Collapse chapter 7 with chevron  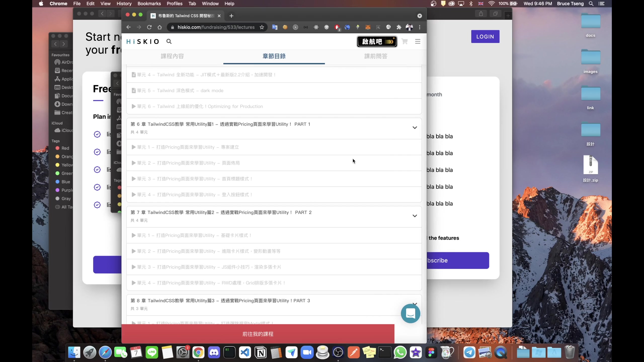pos(415,216)
